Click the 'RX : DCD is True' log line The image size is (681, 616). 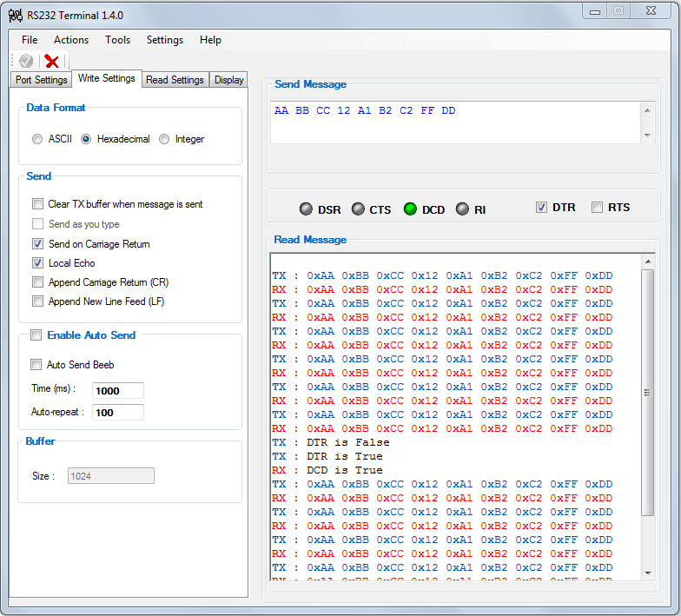[x=327, y=471]
